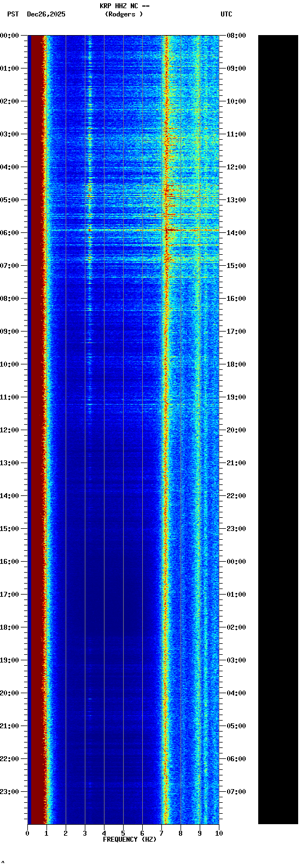Viewport: 302px width, 868px height.
Task: Select the 20:00 label on PST axis
Action: 9,693
